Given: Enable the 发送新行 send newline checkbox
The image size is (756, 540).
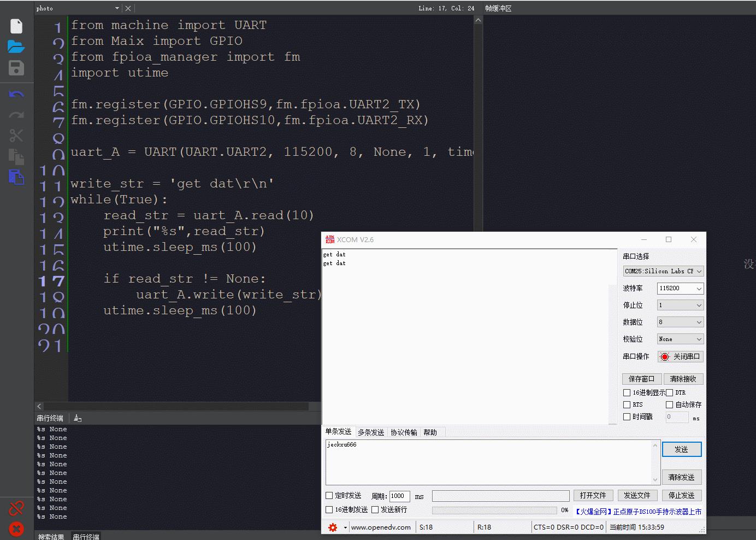Looking at the screenshot, I should 375,509.
